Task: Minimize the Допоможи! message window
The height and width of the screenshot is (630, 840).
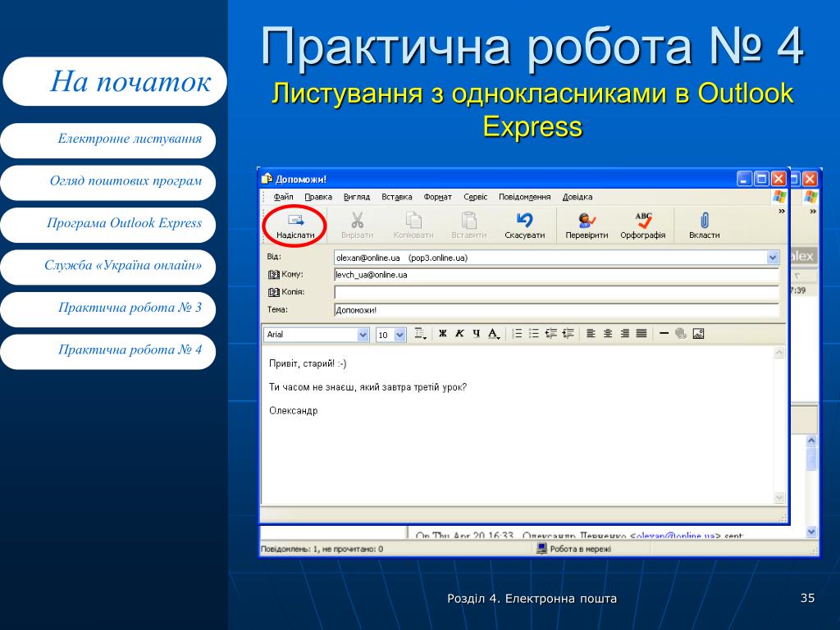Action: [x=745, y=179]
